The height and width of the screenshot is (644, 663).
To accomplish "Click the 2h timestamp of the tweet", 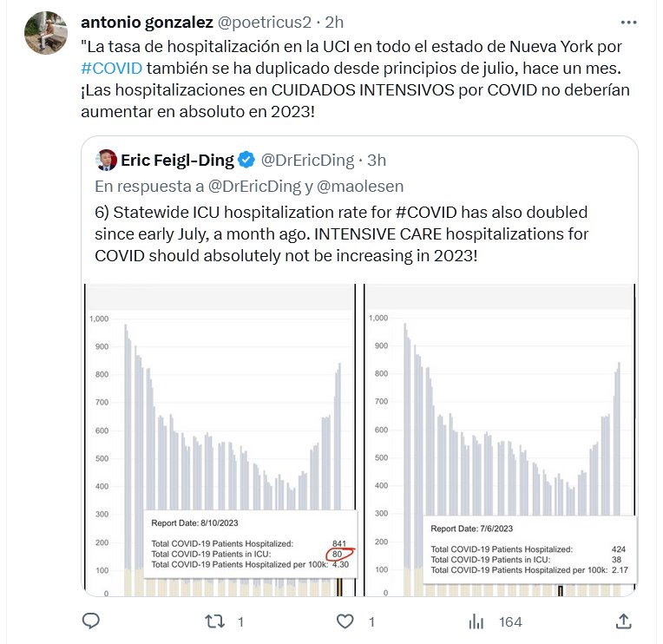I will coord(334,21).
